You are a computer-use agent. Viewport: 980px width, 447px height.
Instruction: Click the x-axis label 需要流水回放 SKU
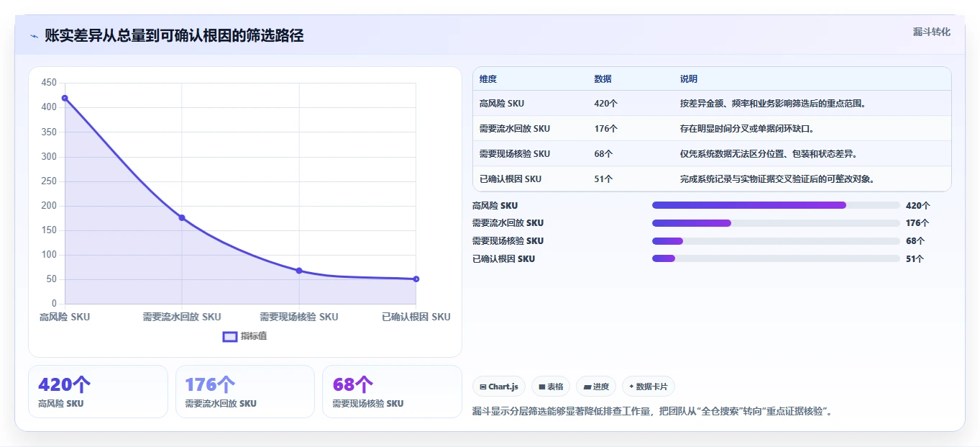click(x=182, y=317)
